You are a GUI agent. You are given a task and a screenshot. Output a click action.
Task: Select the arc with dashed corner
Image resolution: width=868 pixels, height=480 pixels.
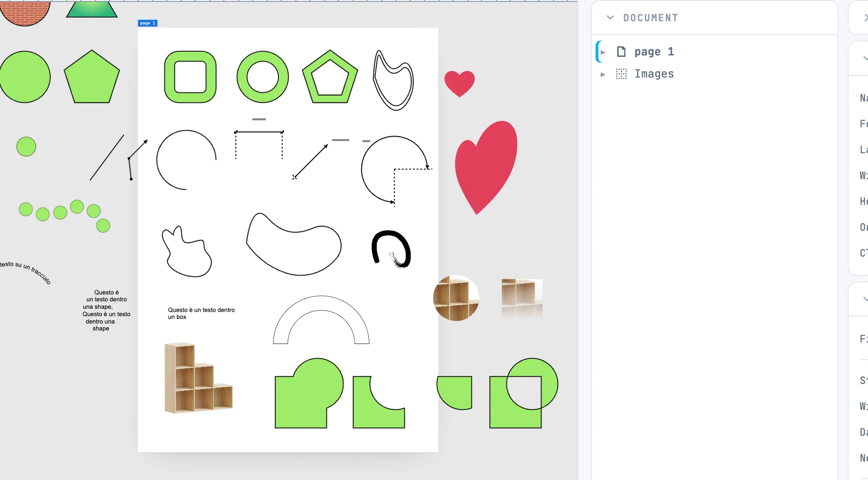click(x=396, y=171)
